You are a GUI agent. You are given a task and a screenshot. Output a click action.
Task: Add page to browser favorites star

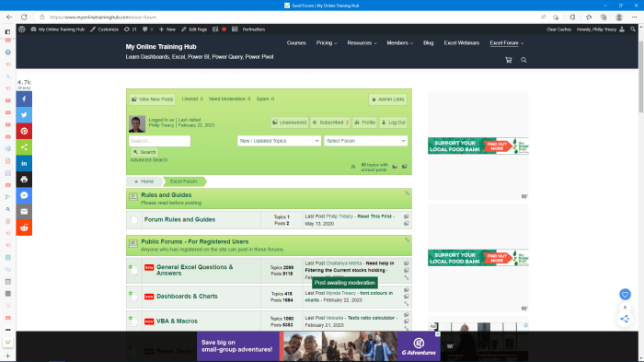pyautogui.click(x=556, y=18)
